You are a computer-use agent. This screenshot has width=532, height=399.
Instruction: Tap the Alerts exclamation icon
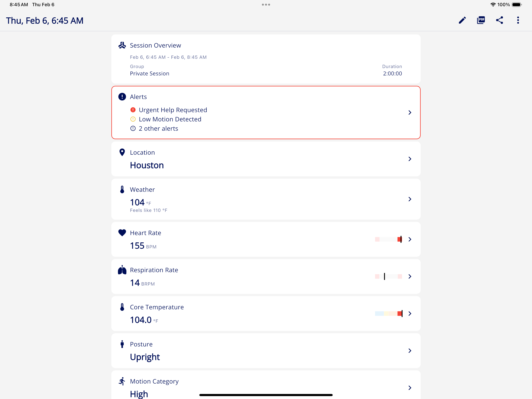[x=122, y=97]
